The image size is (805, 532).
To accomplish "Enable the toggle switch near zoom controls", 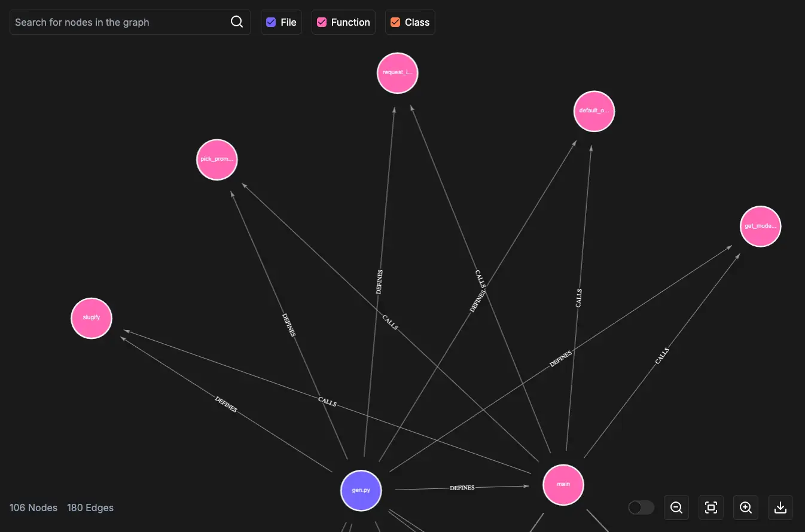I will [641, 507].
